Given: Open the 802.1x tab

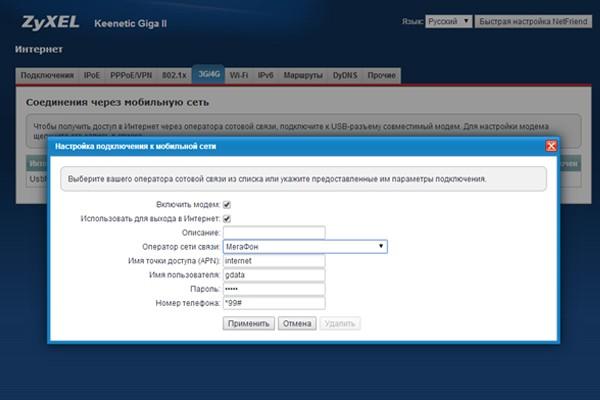Looking at the screenshot, I should [x=174, y=75].
